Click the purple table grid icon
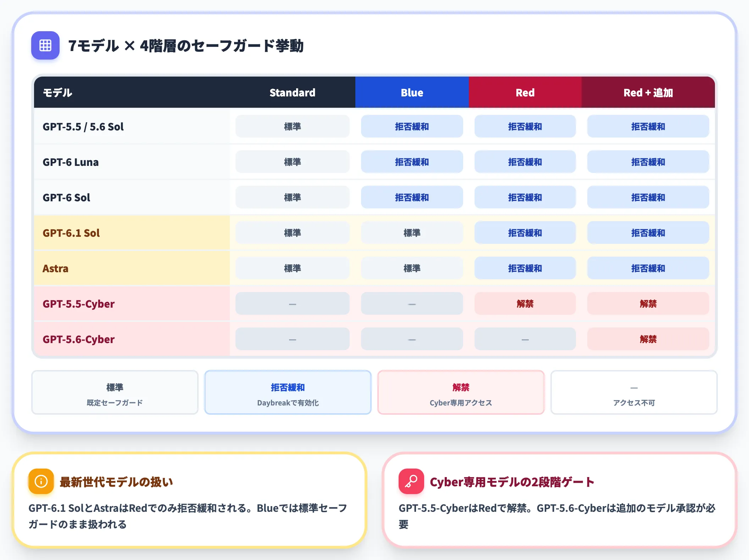This screenshot has height=560, width=749. point(45,45)
